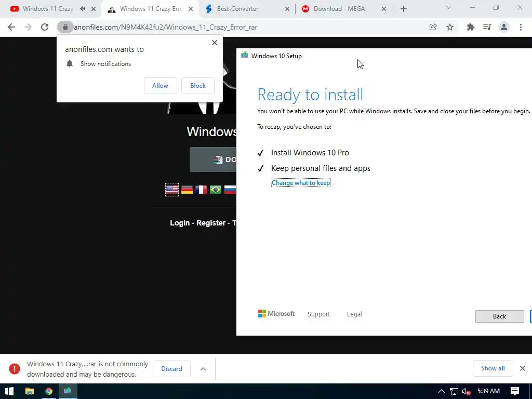Reload the anonfiles page
This screenshot has width=532, height=399.
click(x=45, y=27)
